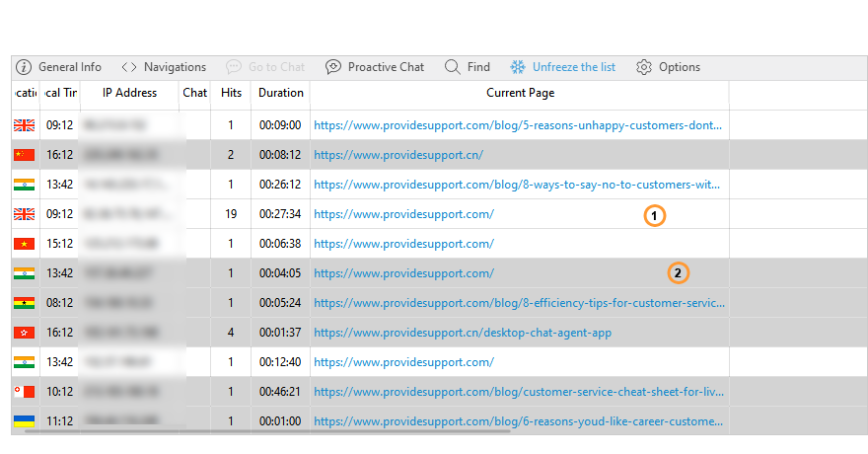
Task: Open the desktop-chat-agent-app link
Action: pyautogui.click(x=463, y=333)
